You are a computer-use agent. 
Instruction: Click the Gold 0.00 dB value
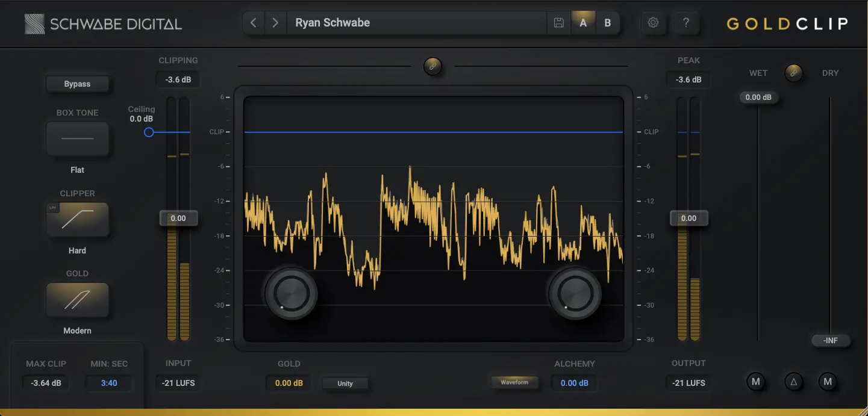289,383
